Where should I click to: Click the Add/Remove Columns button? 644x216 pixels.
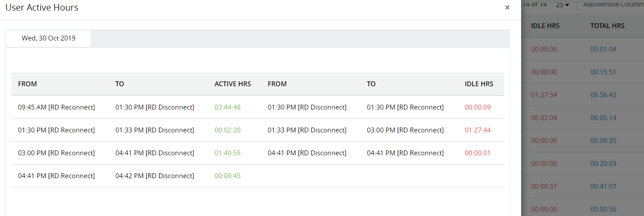pos(612,5)
